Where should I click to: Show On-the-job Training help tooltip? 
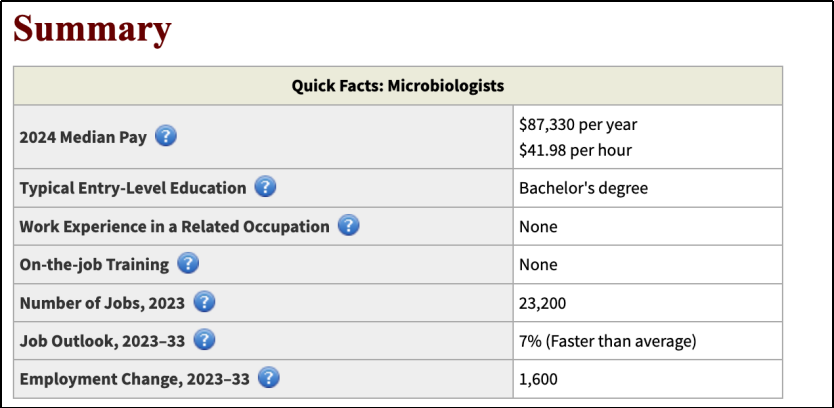187,264
